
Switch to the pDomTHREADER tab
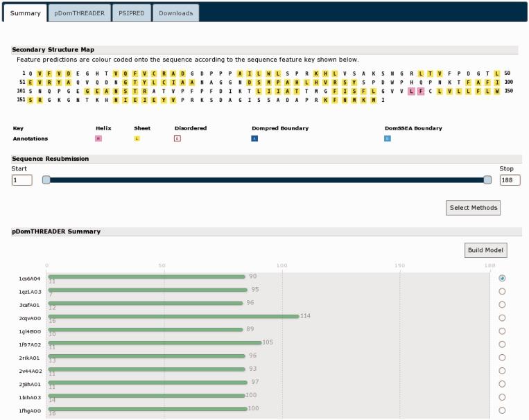point(76,13)
